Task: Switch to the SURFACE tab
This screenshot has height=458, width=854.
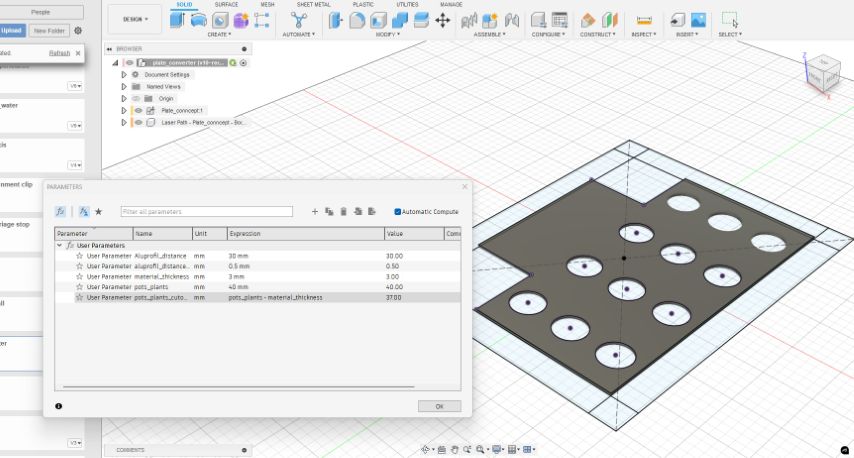Action: pyautogui.click(x=227, y=4)
